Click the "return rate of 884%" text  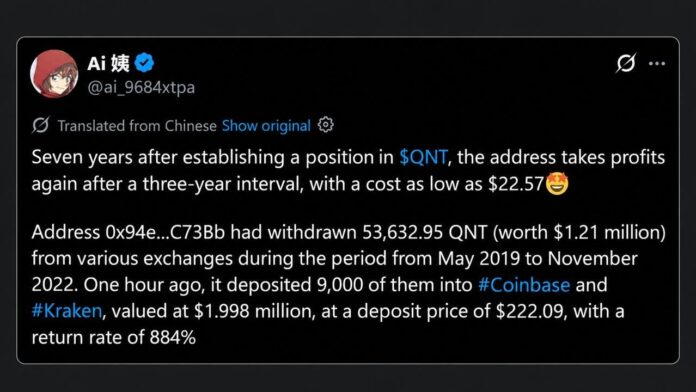[114, 337]
